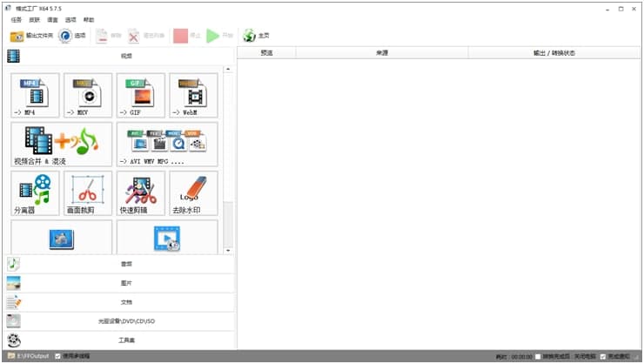
Task: Click the Remove item toolbar icon
Action: [102, 36]
